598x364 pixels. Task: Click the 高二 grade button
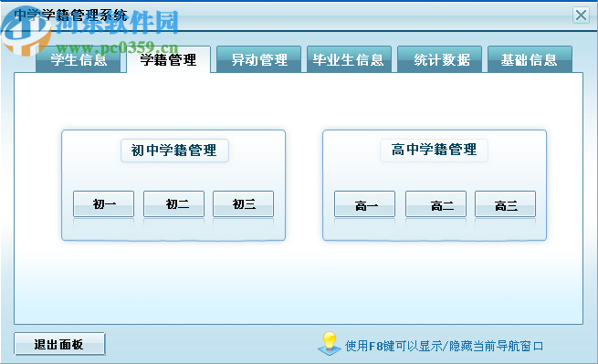(435, 204)
